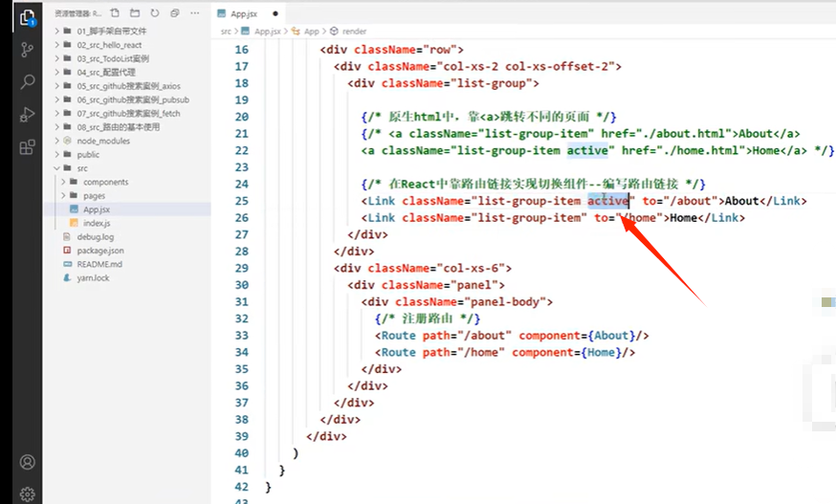Expand the 04_src_配置代理 folder

(x=106, y=72)
